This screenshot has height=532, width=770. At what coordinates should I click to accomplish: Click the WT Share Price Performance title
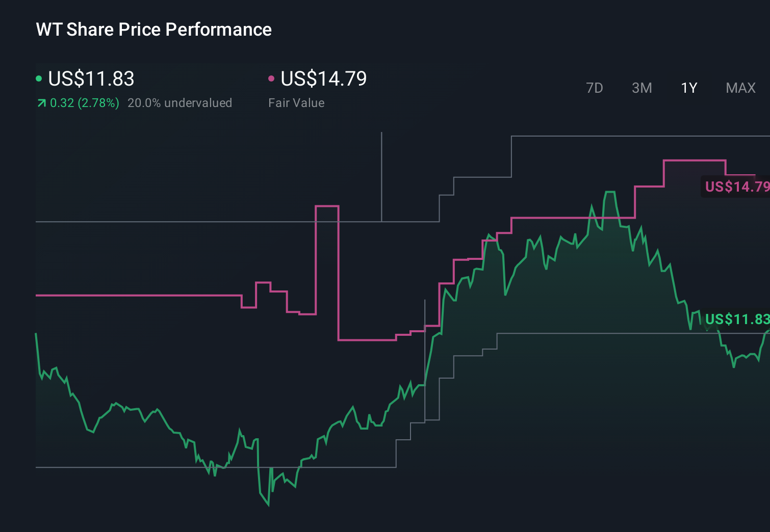[x=153, y=29]
